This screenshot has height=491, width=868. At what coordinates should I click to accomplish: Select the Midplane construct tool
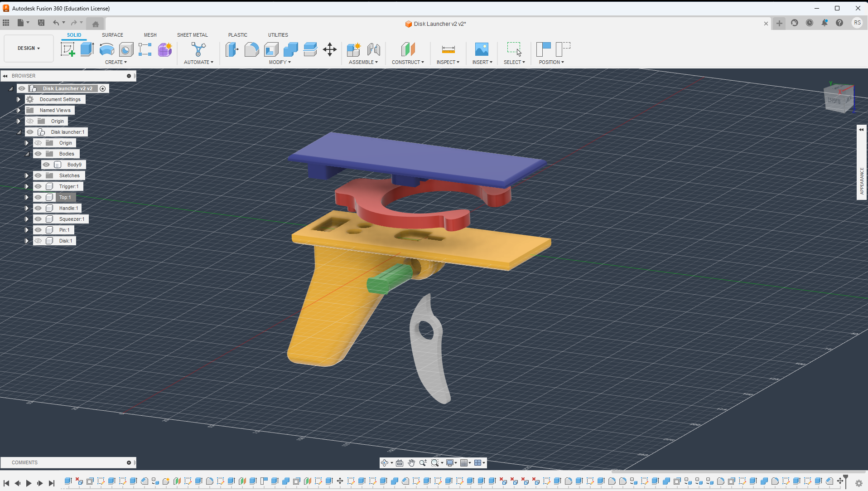point(408,49)
